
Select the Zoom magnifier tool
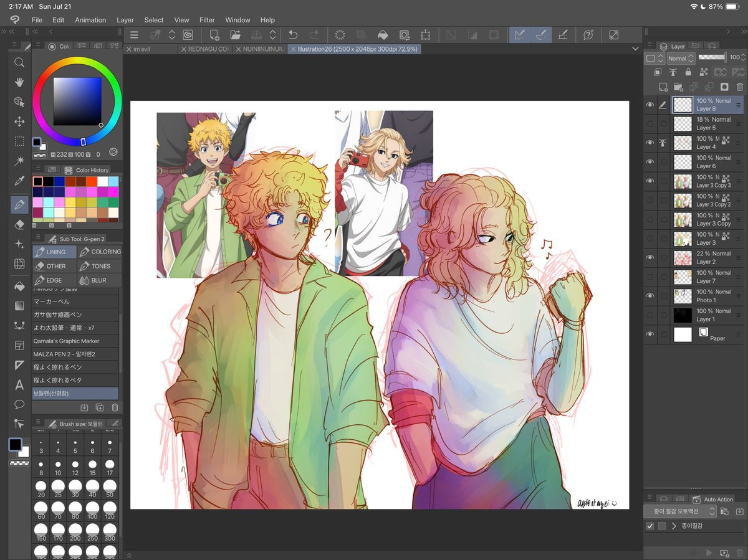(19, 62)
